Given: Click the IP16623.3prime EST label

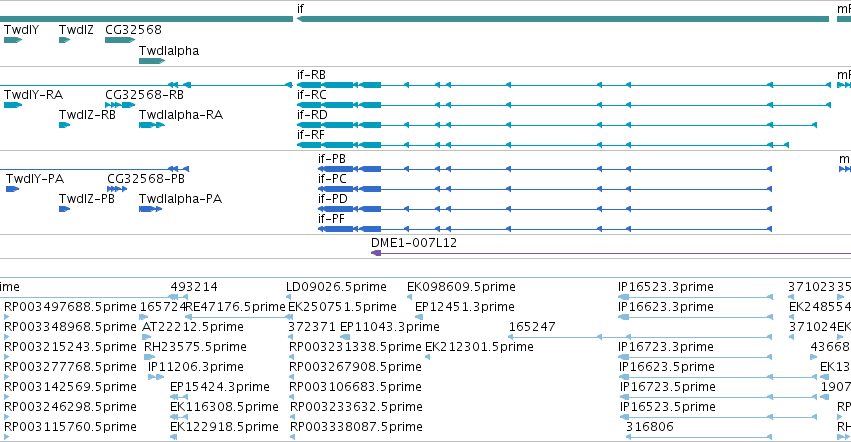Looking at the screenshot, I should (666, 307).
